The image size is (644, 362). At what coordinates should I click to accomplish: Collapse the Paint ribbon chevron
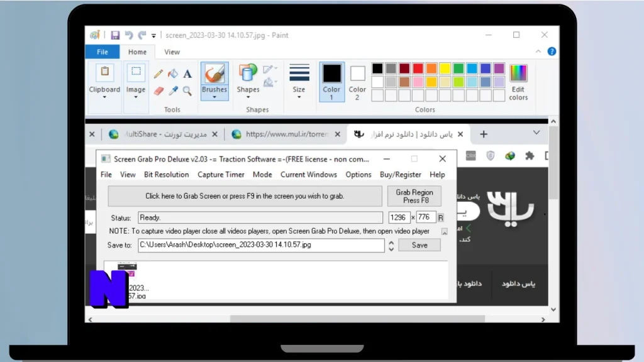click(538, 52)
